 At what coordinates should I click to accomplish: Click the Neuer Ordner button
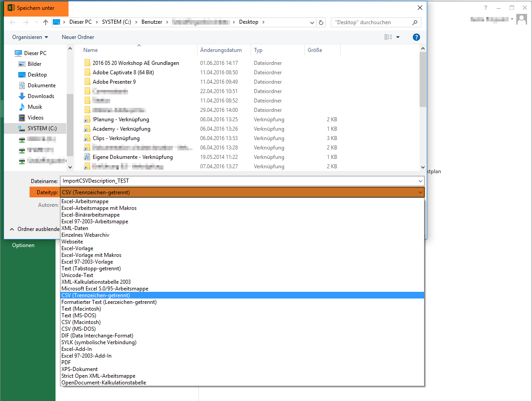click(x=78, y=37)
